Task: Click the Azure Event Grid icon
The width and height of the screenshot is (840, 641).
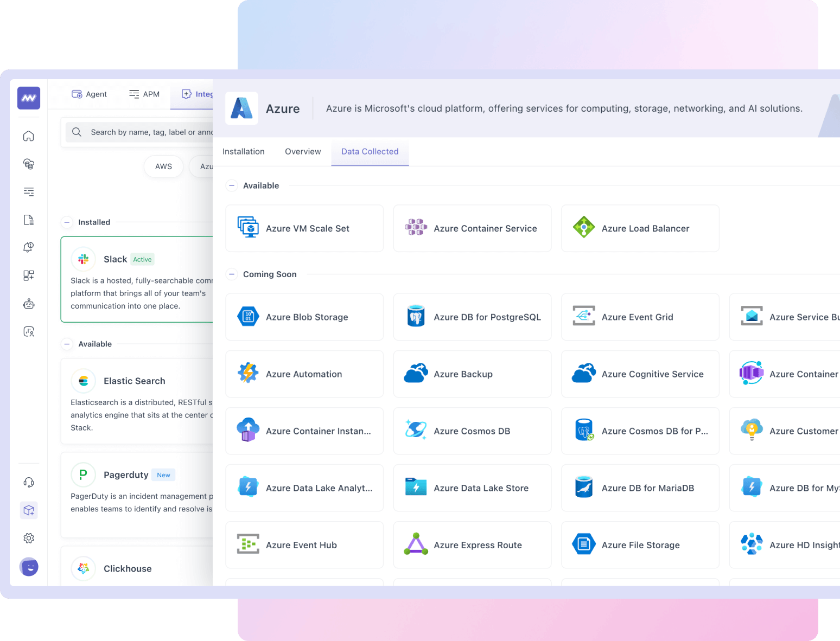Action: [584, 316]
